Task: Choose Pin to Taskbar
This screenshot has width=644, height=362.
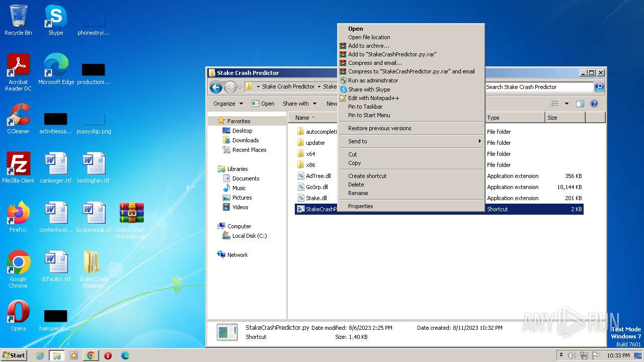Action: point(411,107)
